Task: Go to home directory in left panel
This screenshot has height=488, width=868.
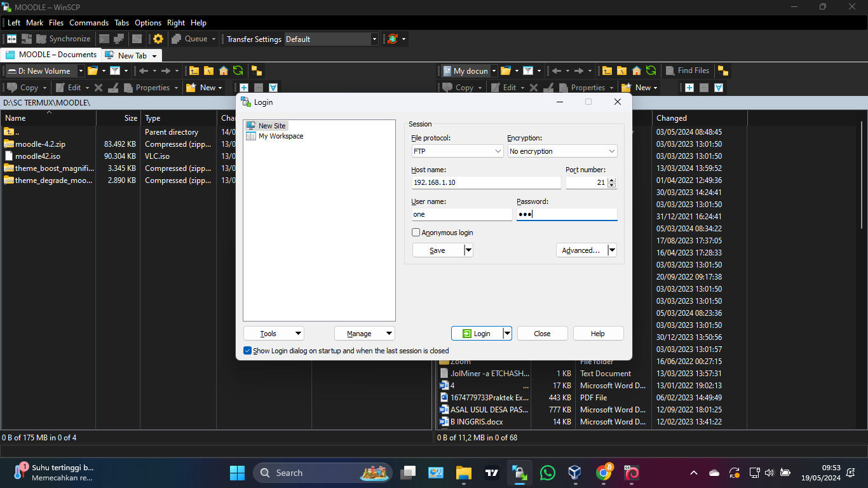Action: coord(224,71)
